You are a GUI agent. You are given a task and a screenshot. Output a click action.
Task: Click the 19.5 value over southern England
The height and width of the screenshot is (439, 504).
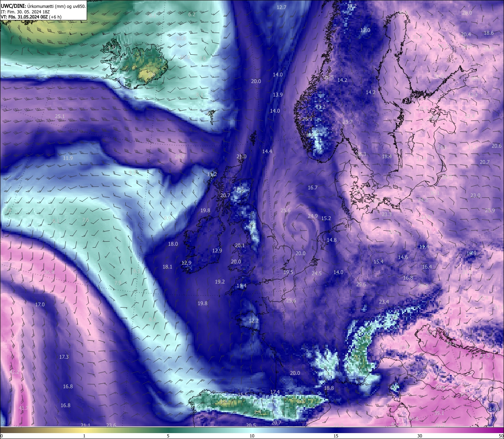[288, 272]
